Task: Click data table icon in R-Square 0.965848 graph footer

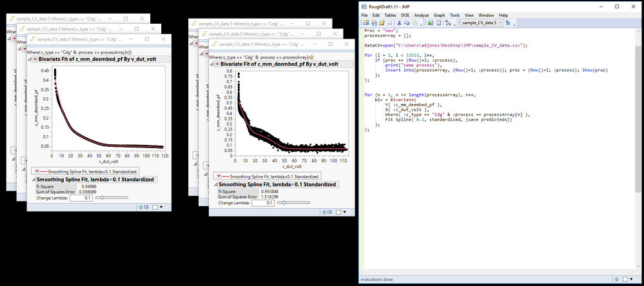Action: pyautogui.click(x=329, y=212)
